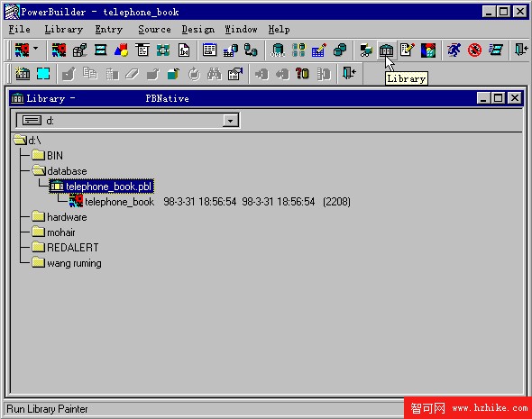Open the Help menu

(x=279, y=30)
